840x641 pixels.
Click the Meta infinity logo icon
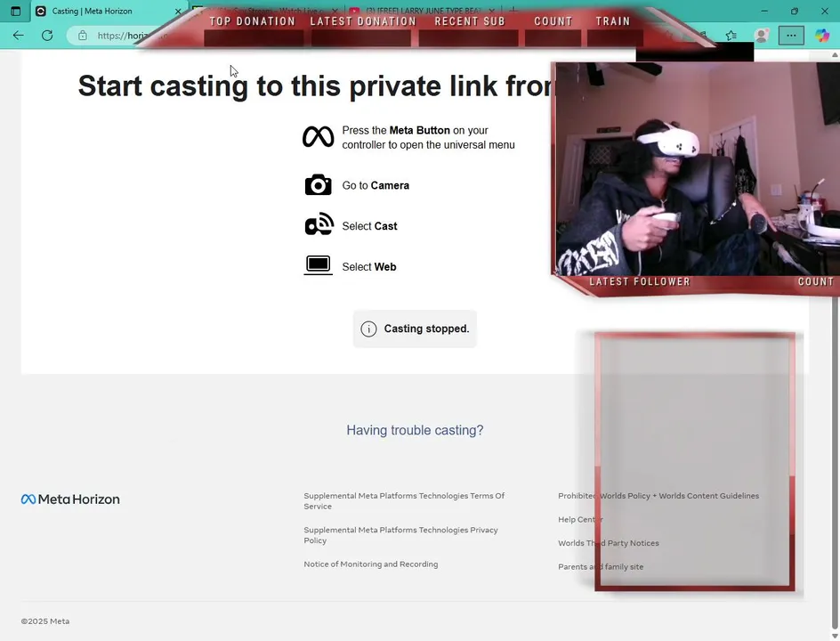click(319, 137)
